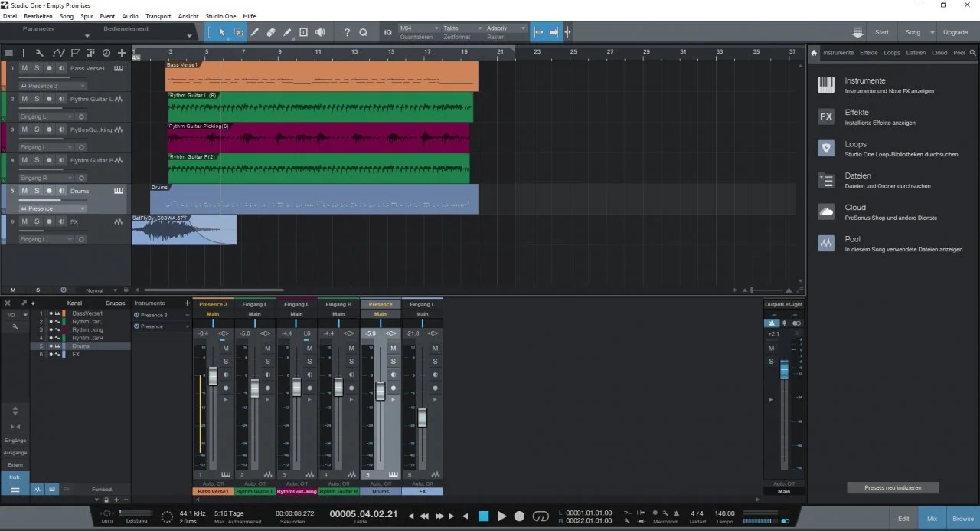Click the FX channel volume fader
Viewport: 980px width, 531px height.
[x=422, y=418]
